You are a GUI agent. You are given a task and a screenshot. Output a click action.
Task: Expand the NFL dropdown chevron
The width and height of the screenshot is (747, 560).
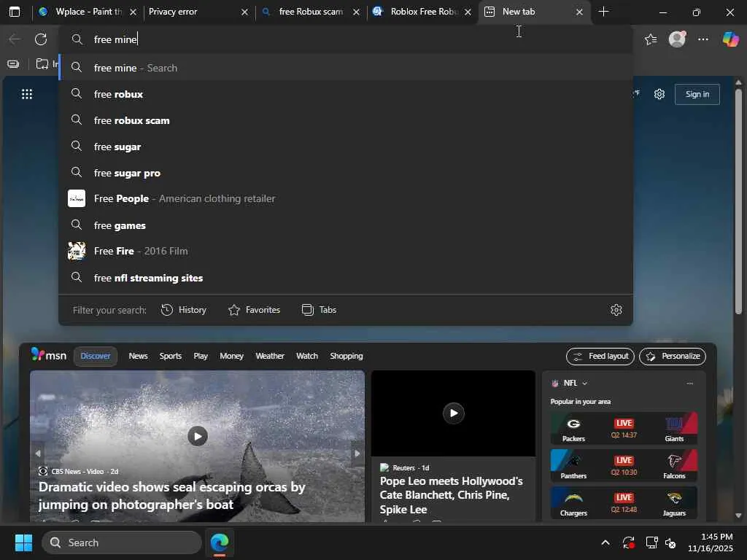[x=585, y=383]
